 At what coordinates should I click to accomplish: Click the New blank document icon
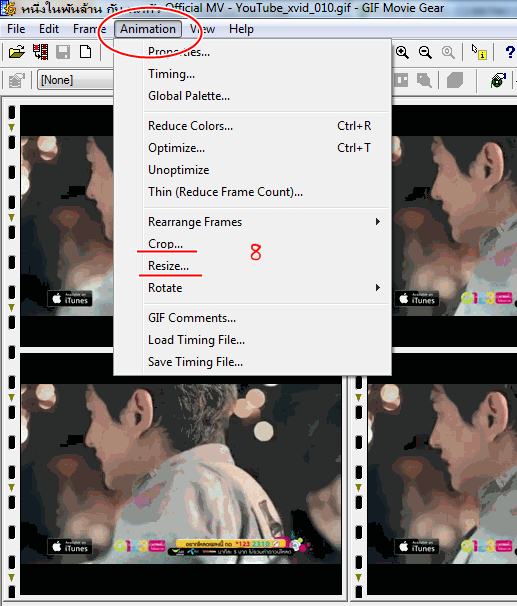pyautogui.click(x=85, y=51)
